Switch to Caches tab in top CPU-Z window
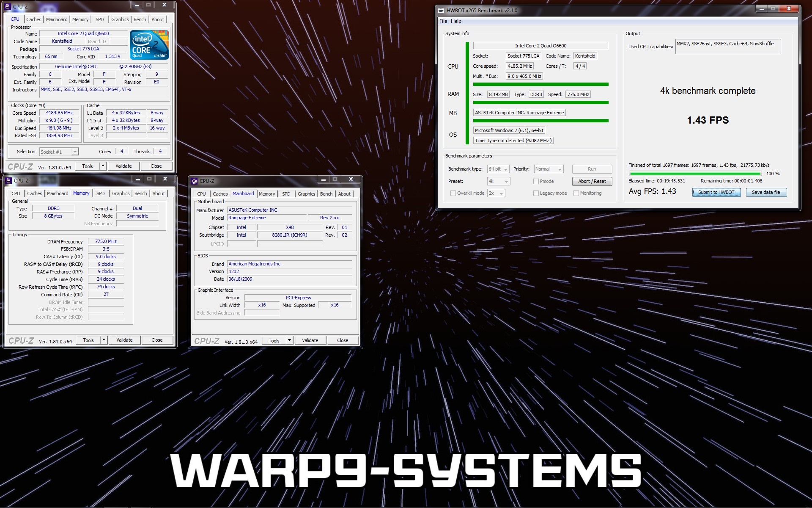 click(34, 19)
